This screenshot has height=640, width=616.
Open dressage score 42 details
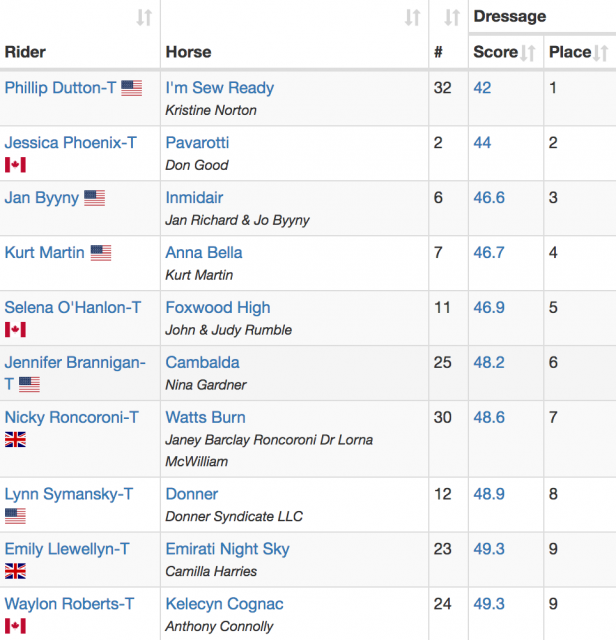coord(482,88)
